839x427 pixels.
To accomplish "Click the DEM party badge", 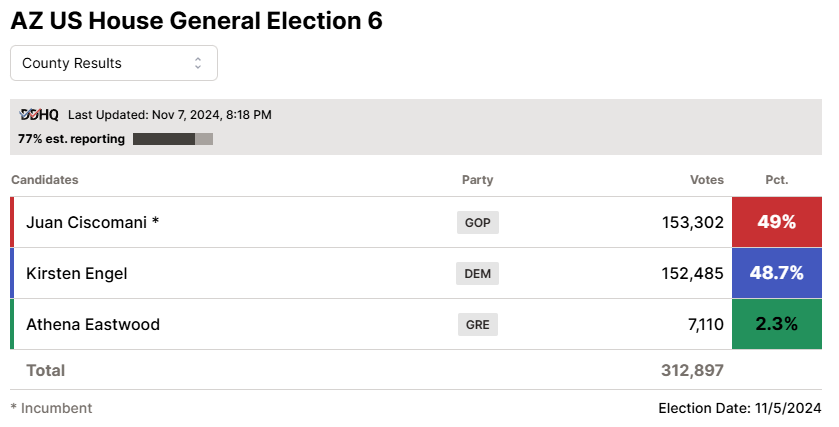I will click(x=478, y=273).
